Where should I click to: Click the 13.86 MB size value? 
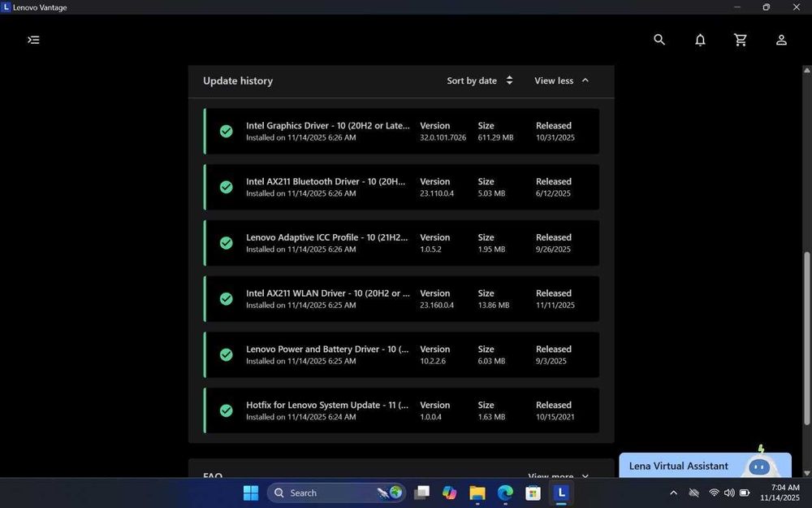494,306
